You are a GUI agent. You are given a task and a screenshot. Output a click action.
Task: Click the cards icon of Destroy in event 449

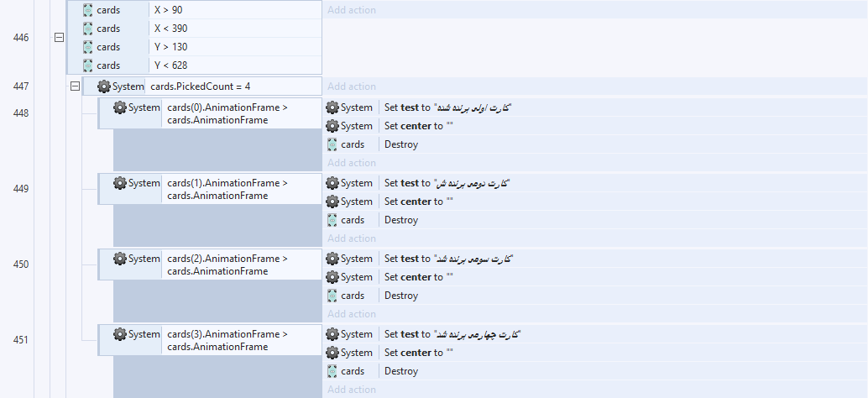click(332, 220)
